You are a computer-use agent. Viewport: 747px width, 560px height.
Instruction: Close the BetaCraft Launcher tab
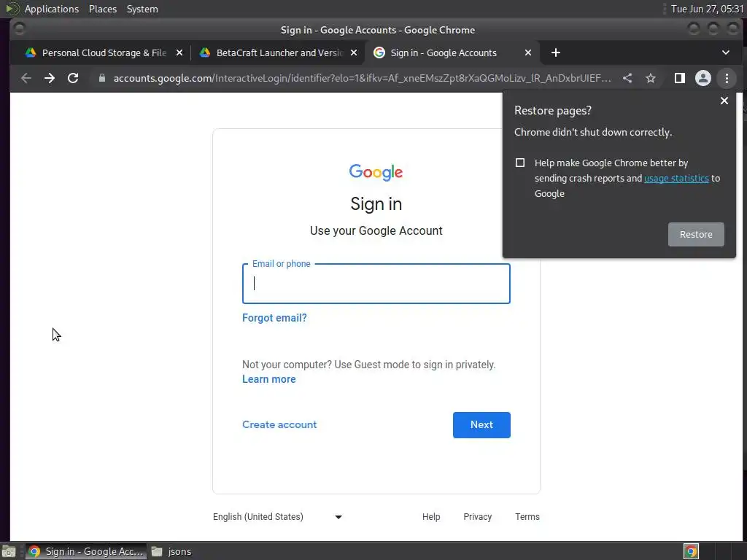click(x=354, y=52)
